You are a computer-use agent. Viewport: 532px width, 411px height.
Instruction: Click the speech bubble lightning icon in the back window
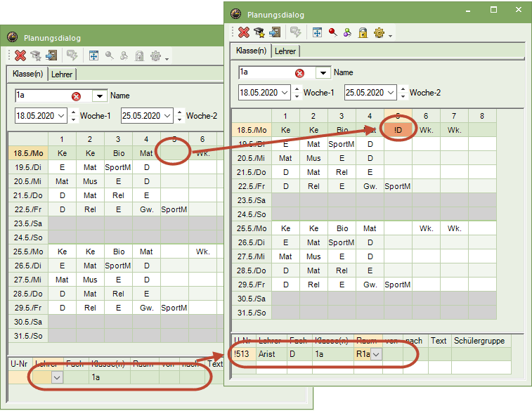pyautogui.click(x=72, y=56)
